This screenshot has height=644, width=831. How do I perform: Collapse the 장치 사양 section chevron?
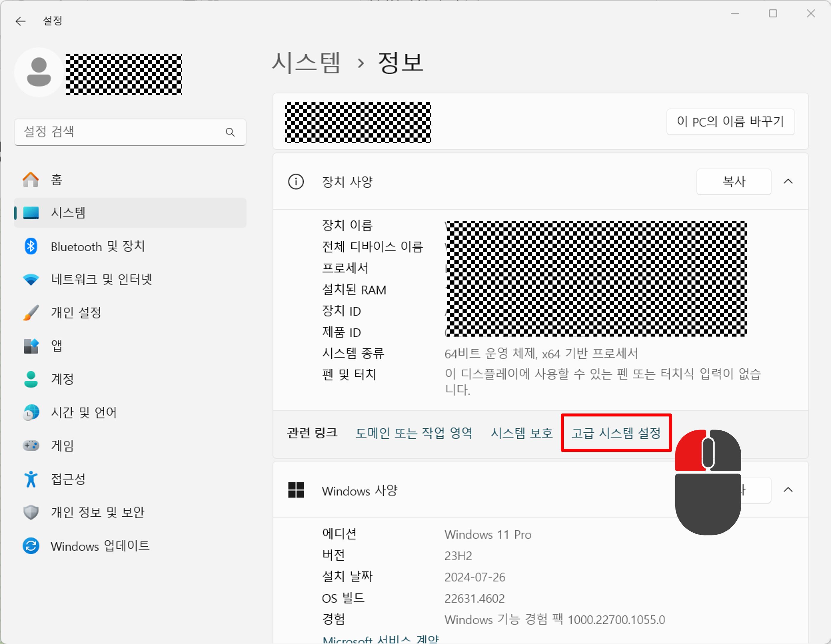[x=788, y=182]
